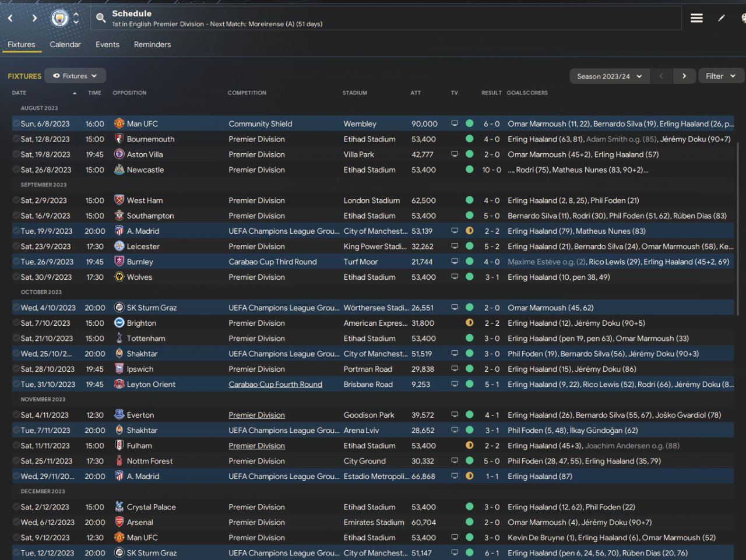Screen dimensions: 746x560
Task: Click the Schedule search bar title
Action: pyautogui.click(x=132, y=13)
